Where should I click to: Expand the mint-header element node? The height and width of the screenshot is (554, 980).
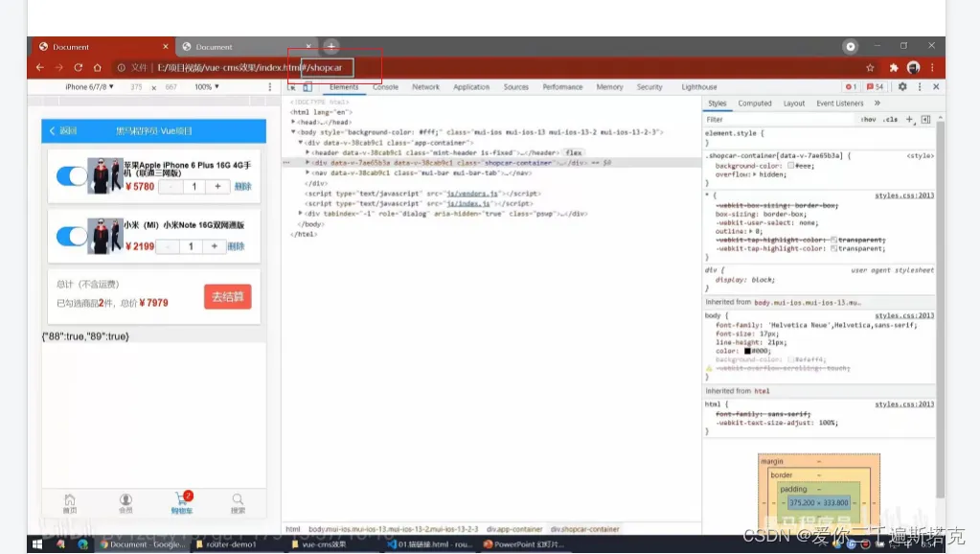pos(308,152)
